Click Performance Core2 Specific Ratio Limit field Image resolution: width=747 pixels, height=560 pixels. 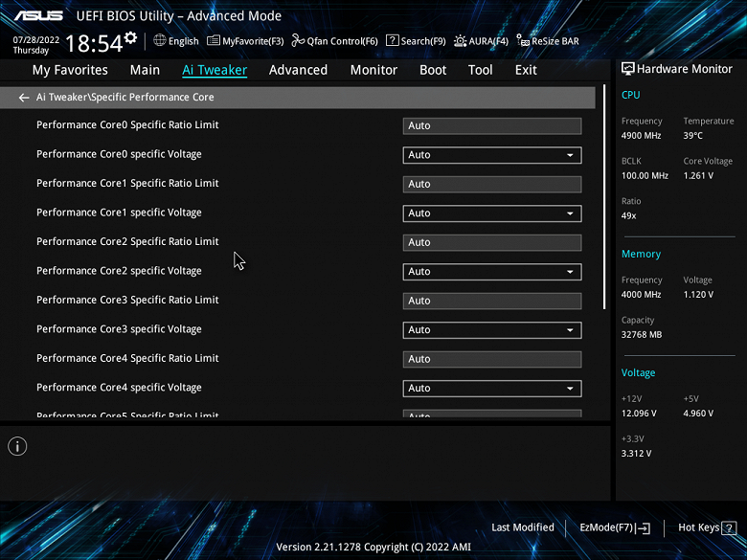[492, 242]
